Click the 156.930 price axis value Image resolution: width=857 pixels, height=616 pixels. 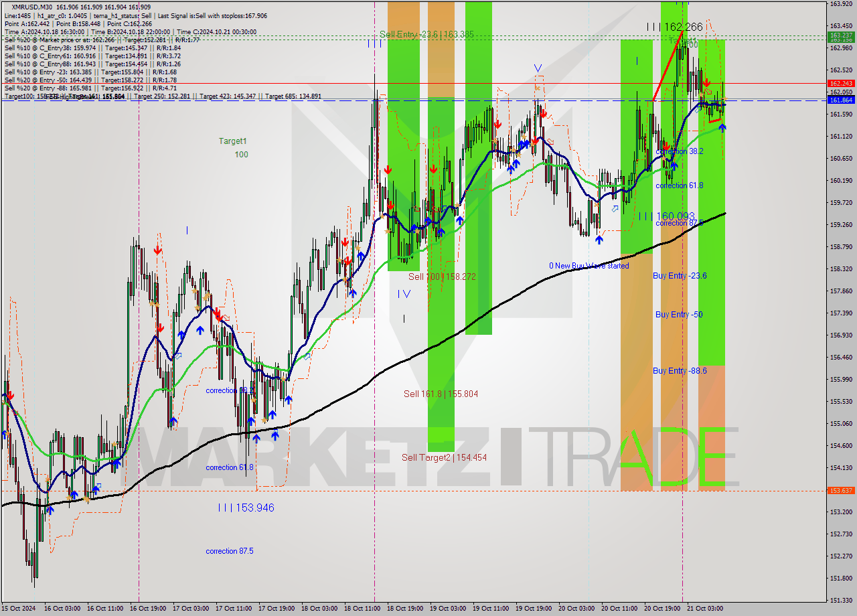point(841,335)
